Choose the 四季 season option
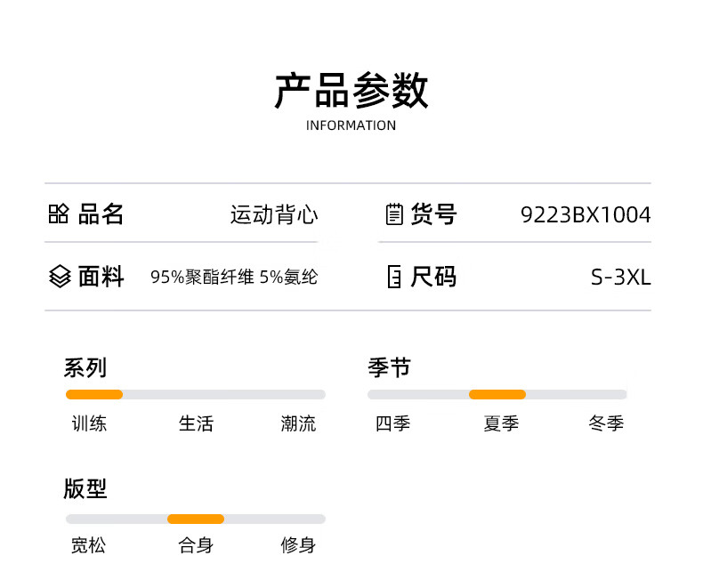Image resolution: width=703 pixels, height=588 pixels. 392,423
